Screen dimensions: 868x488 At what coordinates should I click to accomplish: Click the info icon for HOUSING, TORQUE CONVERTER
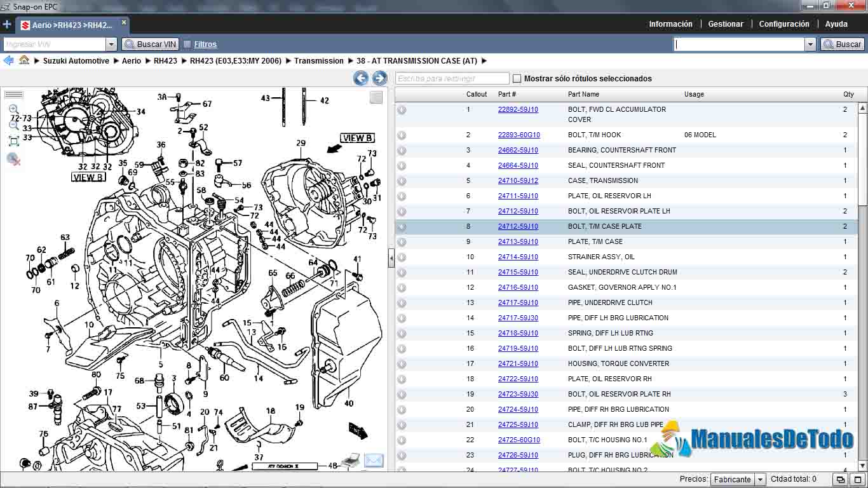coord(402,364)
